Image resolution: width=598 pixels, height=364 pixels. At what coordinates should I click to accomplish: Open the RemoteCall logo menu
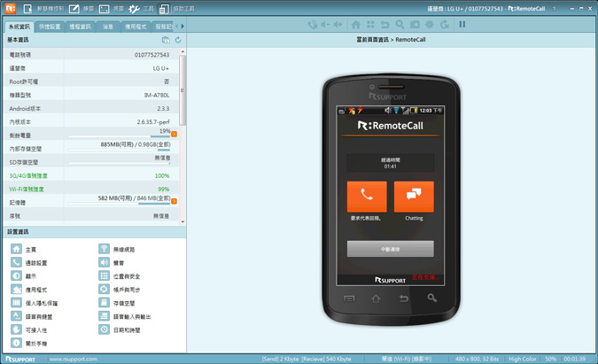click(11, 8)
